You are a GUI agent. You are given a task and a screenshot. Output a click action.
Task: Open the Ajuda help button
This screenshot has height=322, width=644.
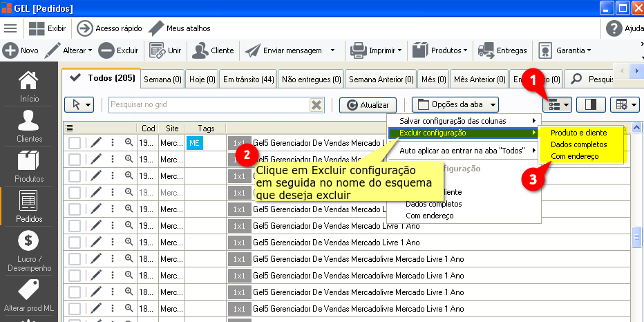[625, 28]
